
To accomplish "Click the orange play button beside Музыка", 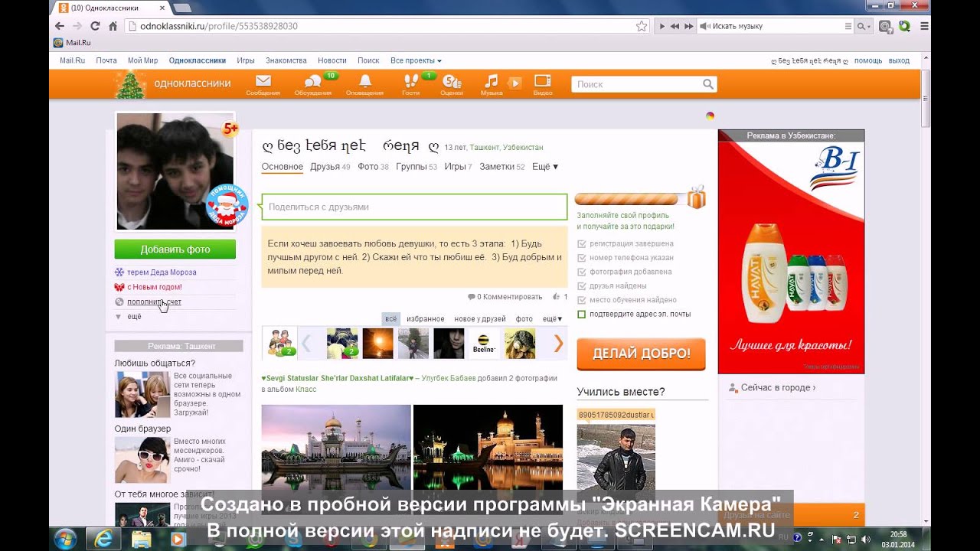I will (515, 83).
